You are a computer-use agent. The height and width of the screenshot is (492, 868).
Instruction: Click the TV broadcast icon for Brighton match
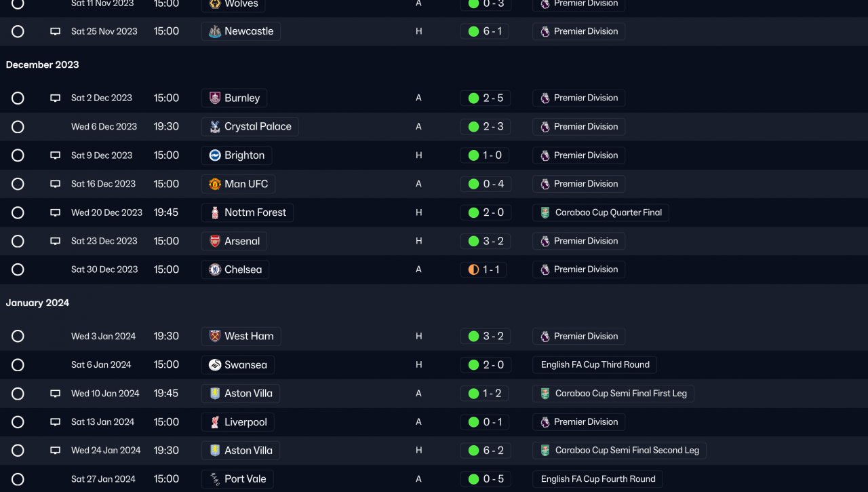(x=56, y=155)
